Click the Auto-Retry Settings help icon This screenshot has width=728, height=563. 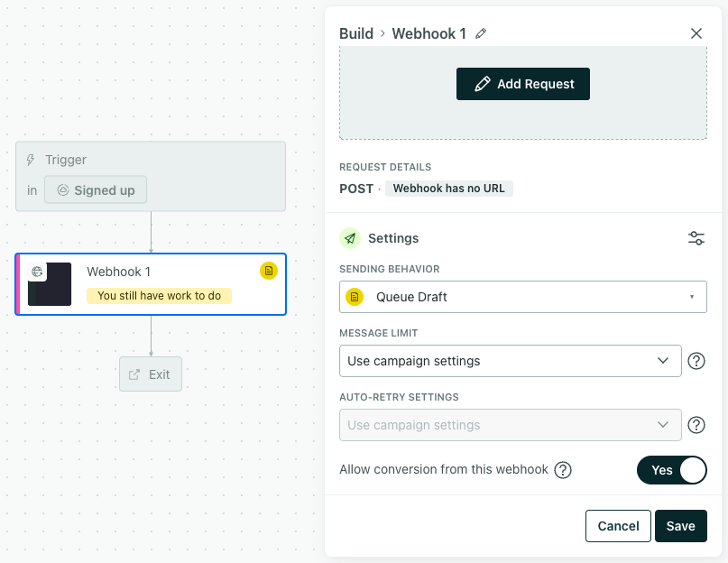(x=696, y=425)
